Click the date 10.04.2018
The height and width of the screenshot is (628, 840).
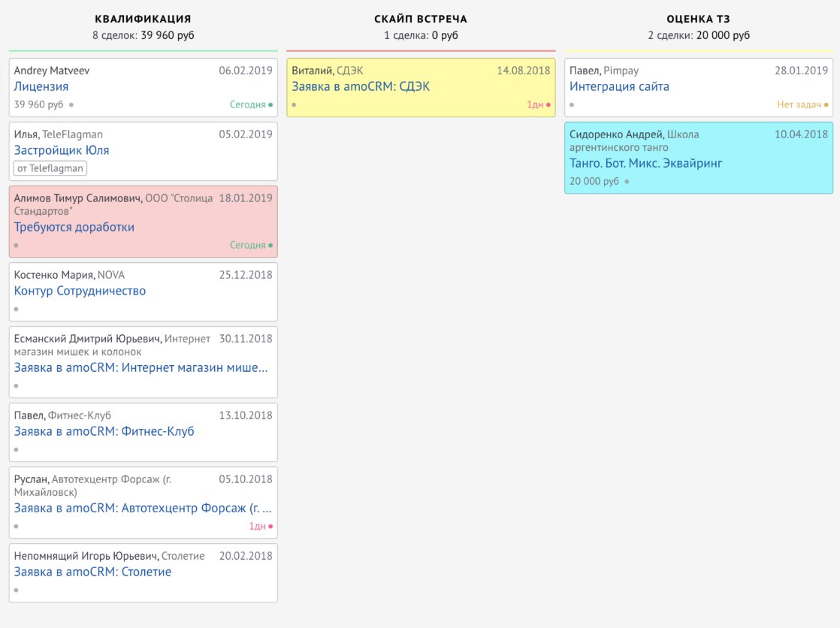pos(802,134)
